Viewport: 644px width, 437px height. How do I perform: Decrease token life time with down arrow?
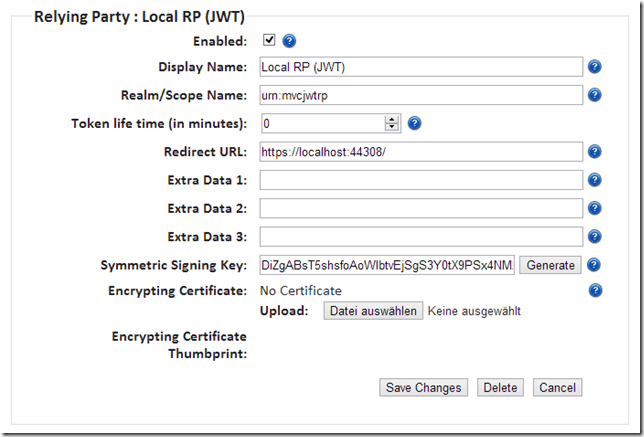coord(392,128)
